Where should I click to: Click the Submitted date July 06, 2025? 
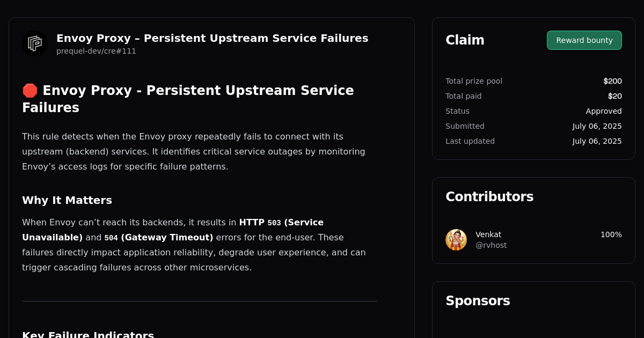[597, 126]
